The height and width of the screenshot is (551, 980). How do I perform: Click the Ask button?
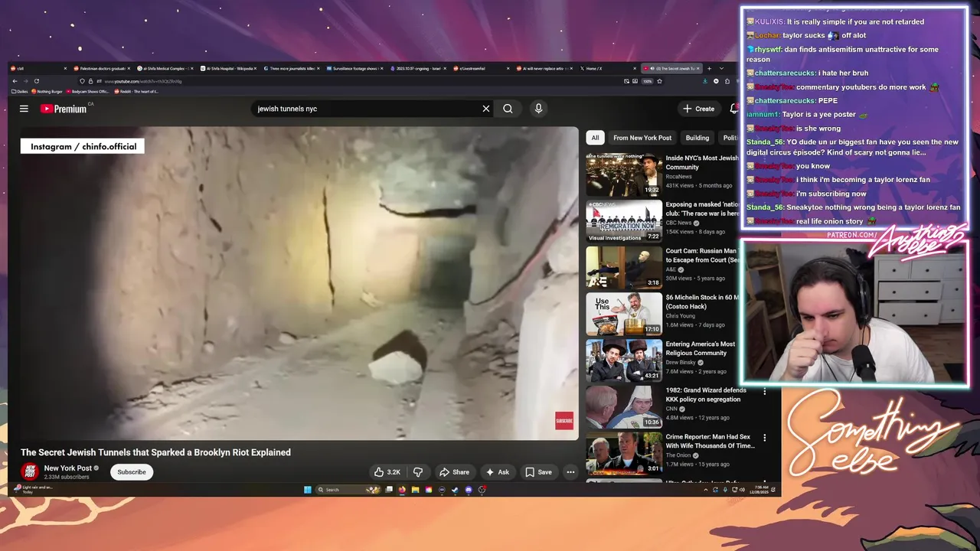click(498, 472)
